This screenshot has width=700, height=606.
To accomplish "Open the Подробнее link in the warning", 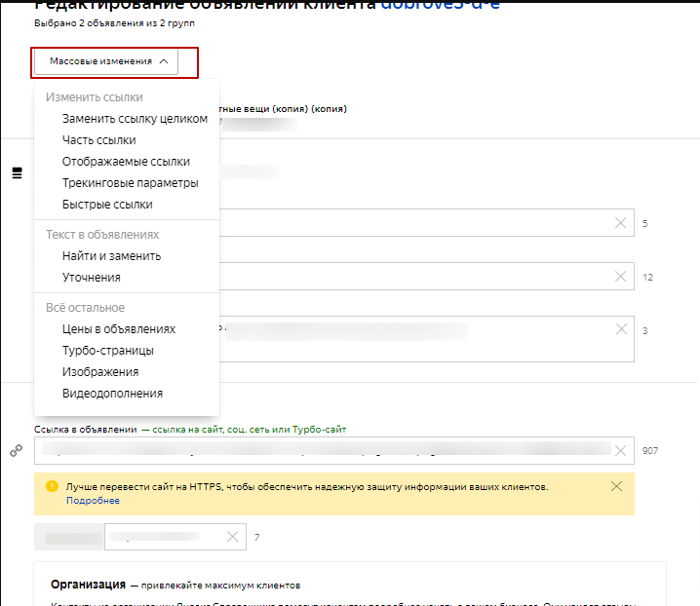I will pyautogui.click(x=93, y=501).
